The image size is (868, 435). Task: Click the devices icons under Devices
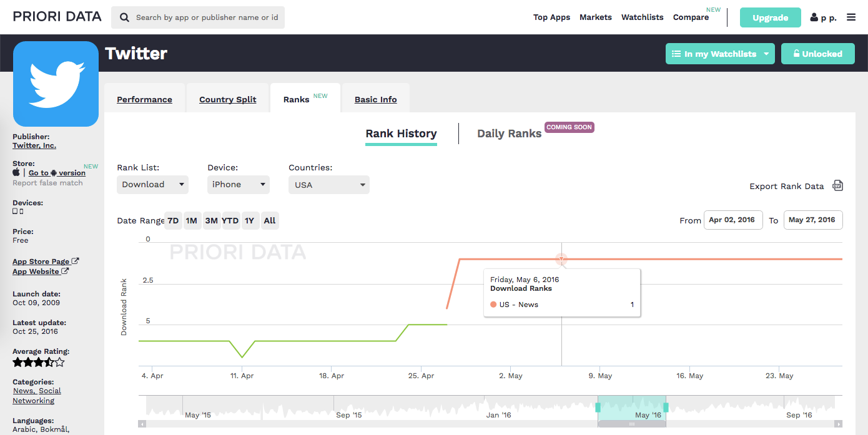(x=18, y=212)
